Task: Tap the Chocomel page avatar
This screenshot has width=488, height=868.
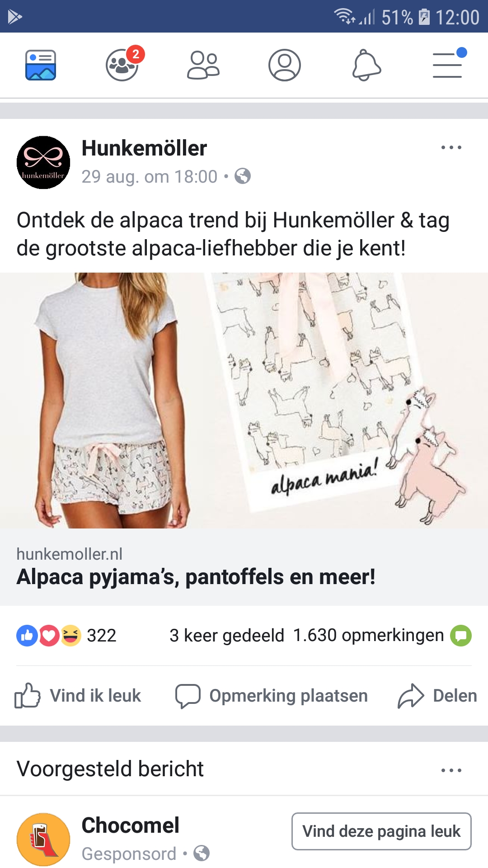Action: pos(43,840)
